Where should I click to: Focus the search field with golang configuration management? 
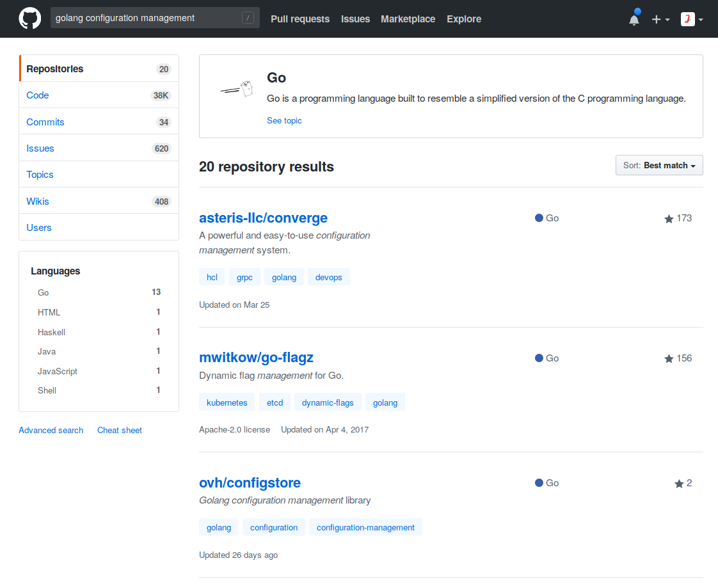coord(155,18)
